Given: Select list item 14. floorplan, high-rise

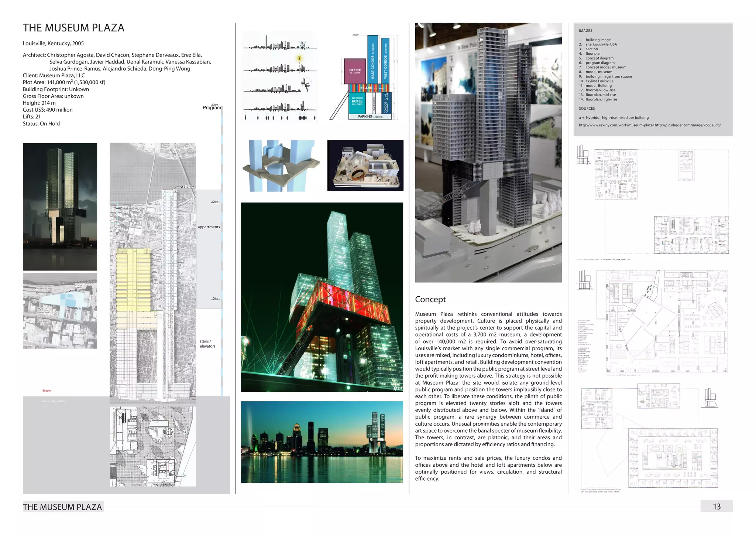Looking at the screenshot, I should (598, 99).
